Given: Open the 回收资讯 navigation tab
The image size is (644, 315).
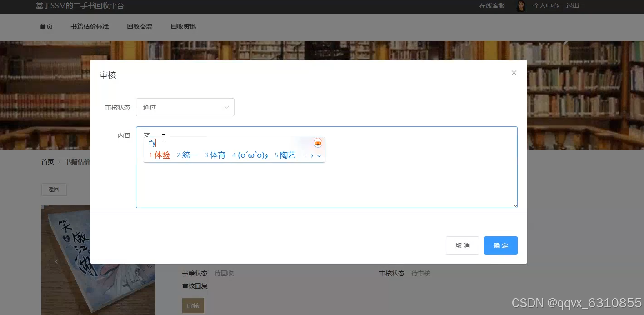Looking at the screenshot, I should [183, 26].
